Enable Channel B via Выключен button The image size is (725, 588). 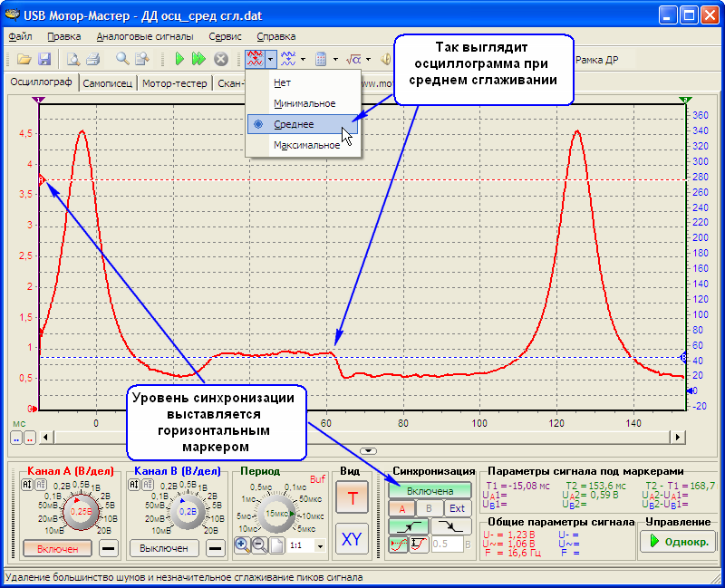pyautogui.click(x=164, y=548)
